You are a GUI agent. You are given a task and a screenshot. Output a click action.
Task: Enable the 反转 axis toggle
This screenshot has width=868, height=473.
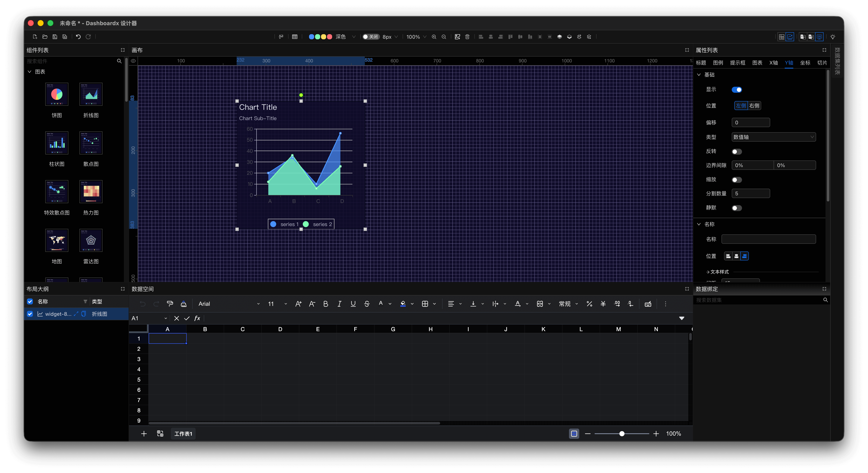pyautogui.click(x=737, y=151)
